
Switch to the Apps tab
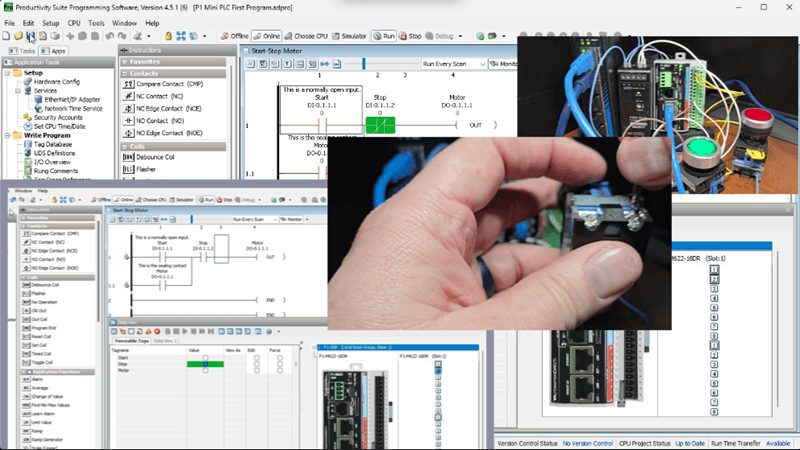56,50
